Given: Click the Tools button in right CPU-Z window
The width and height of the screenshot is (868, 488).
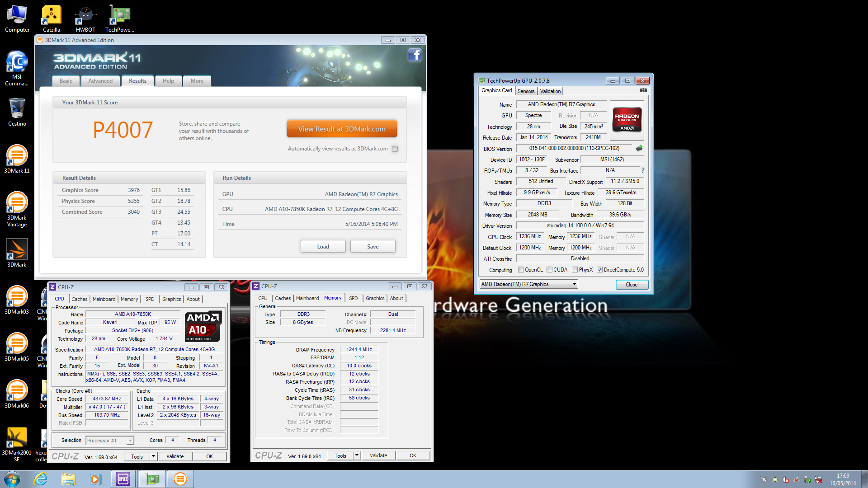Looking at the screenshot, I should click(340, 455).
